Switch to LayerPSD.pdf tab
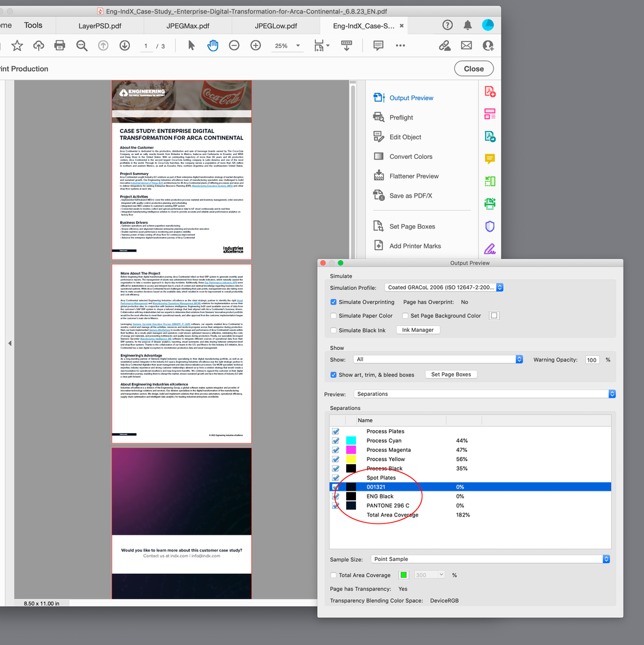Image resolution: width=644 pixels, height=645 pixels. pos(99,26)
